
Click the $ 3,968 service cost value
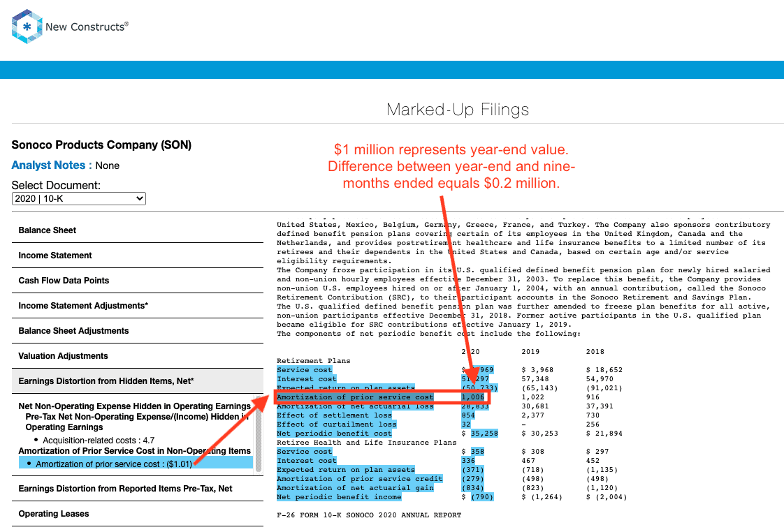[537, 369]
